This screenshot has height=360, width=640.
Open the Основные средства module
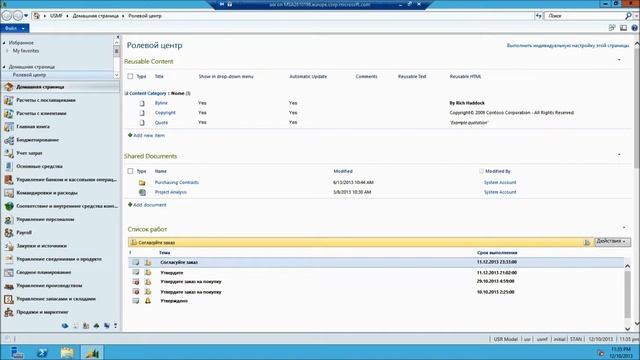(39, 167)
